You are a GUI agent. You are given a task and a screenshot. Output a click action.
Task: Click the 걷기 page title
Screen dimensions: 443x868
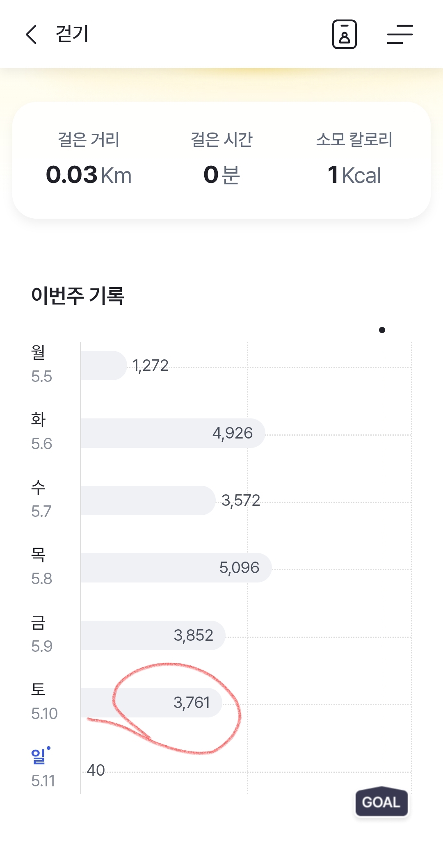(72, 34)
